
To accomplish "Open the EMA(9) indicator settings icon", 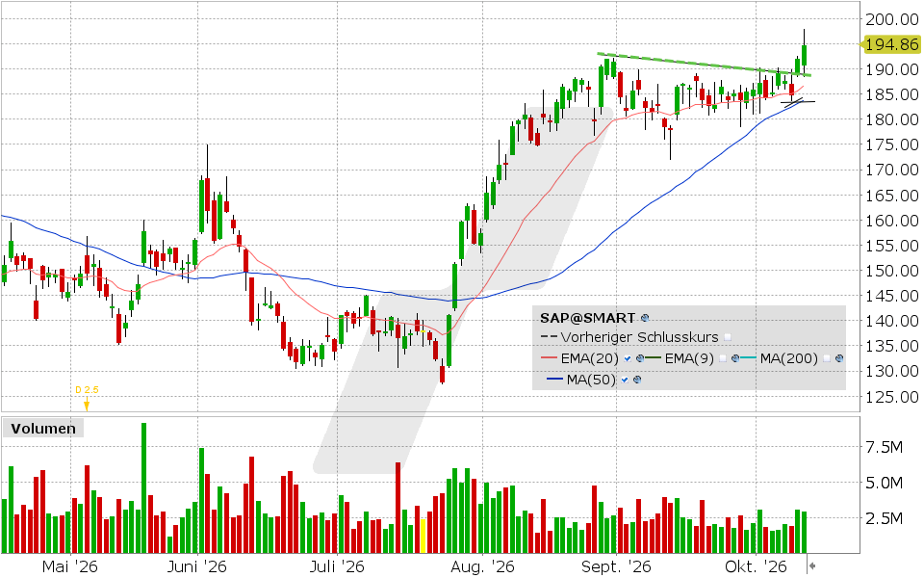I will 734,358.
